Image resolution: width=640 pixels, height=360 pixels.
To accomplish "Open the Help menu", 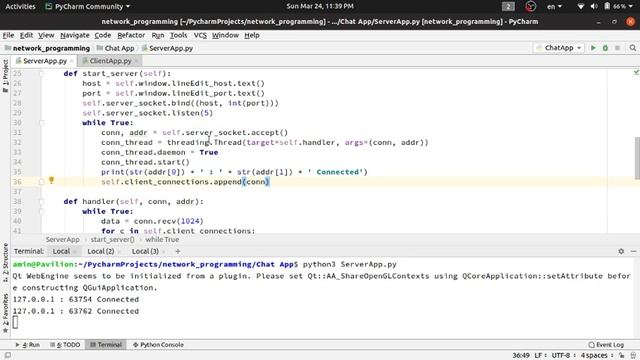I will [252, 35].
